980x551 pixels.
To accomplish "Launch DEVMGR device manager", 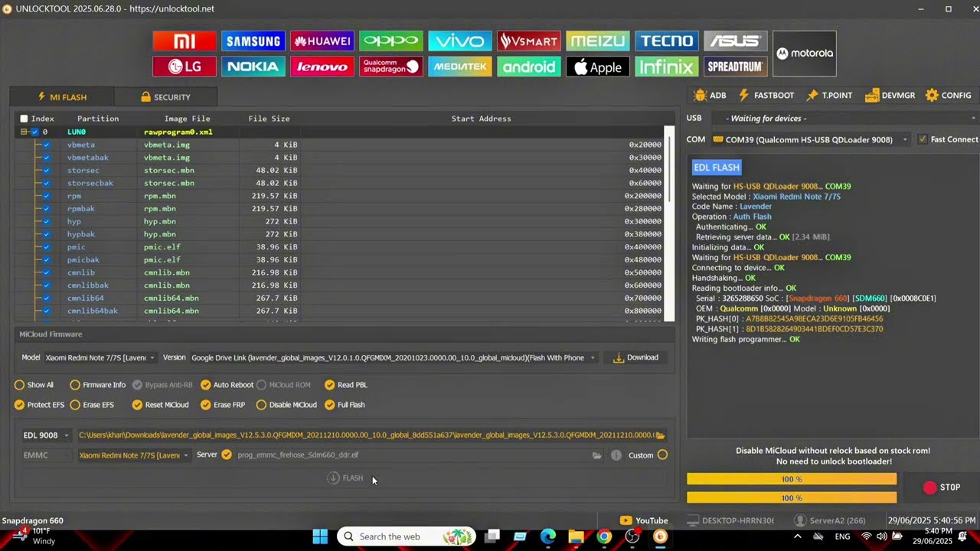I will point(890,96).
